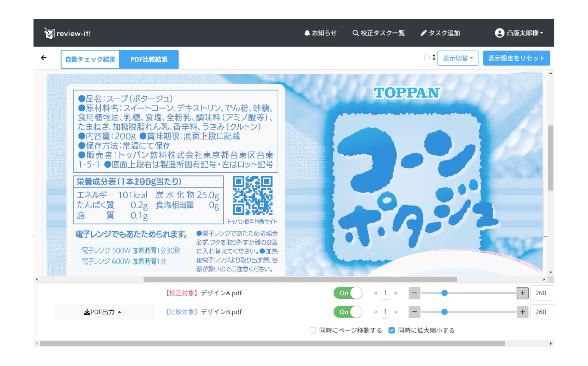This screenshot has height=366, width=588.
Task: Click bottom page scrollbar left arrow
Action: (x=37, y=343)
